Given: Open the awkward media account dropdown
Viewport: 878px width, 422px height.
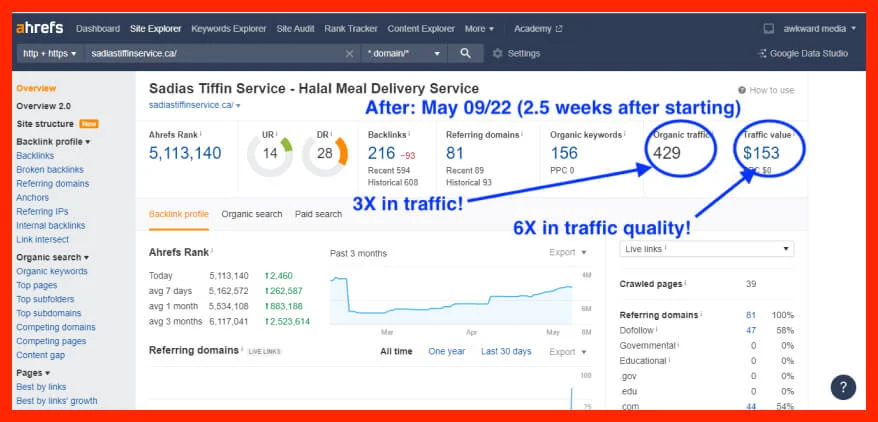Looking at the screenshot, I should [820, 29].
